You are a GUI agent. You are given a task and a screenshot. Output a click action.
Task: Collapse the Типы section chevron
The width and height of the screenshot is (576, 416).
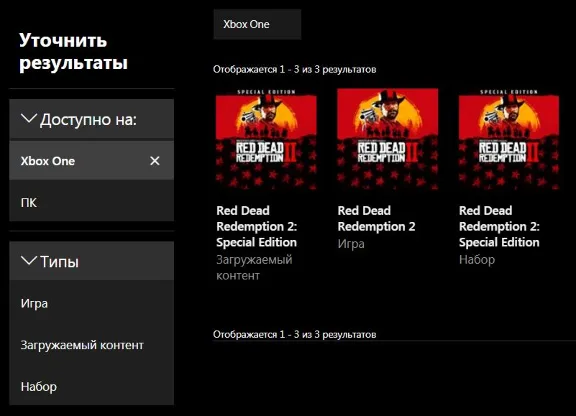(x=29, y=261)
